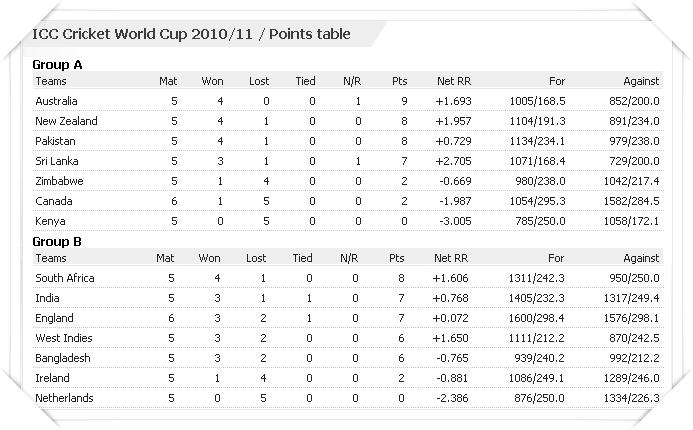
Task: Open West Indies team entry
Action: (64, 338)
